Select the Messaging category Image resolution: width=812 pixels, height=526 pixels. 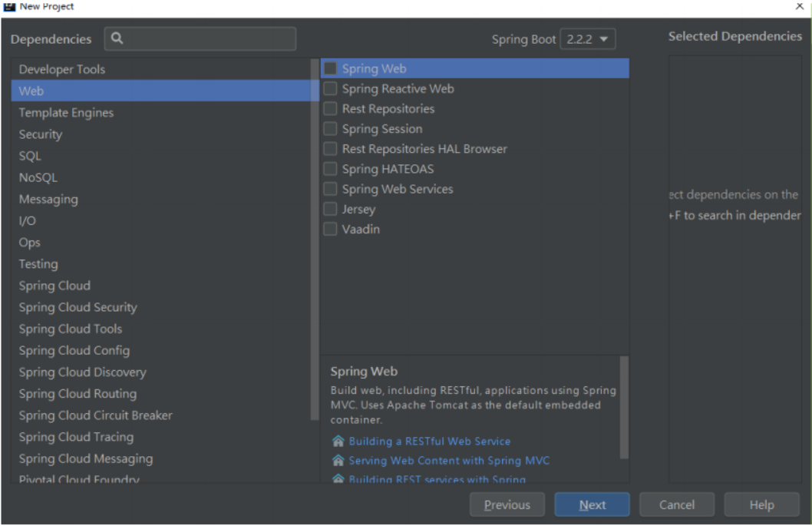coord(161,199)
